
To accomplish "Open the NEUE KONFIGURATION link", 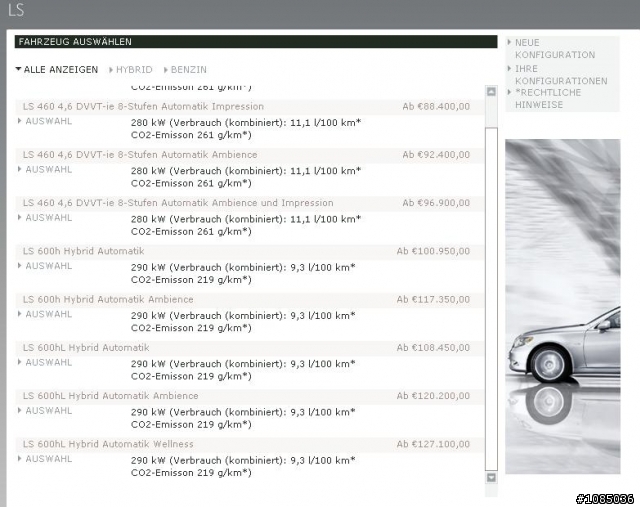I will coord(555,49).
